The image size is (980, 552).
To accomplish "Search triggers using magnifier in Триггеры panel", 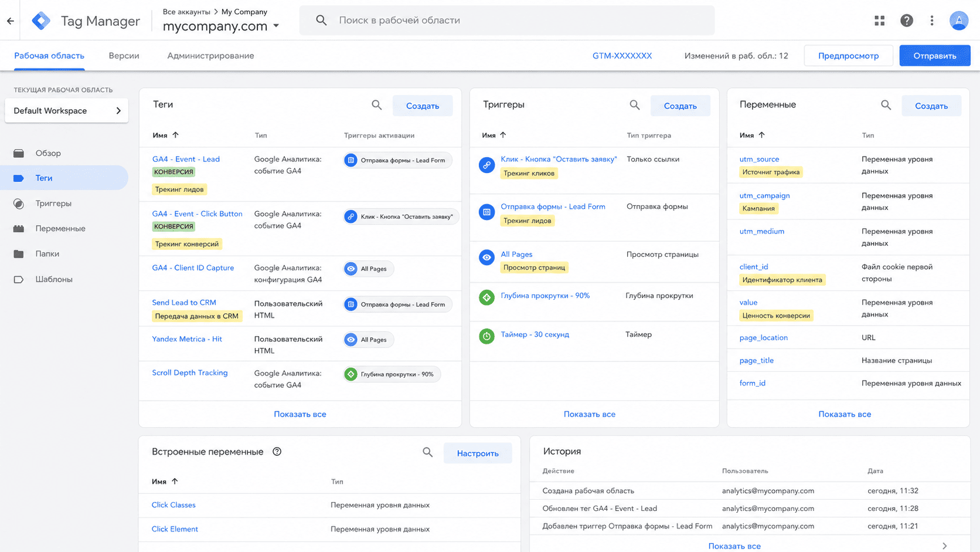I will coord(635,105).
